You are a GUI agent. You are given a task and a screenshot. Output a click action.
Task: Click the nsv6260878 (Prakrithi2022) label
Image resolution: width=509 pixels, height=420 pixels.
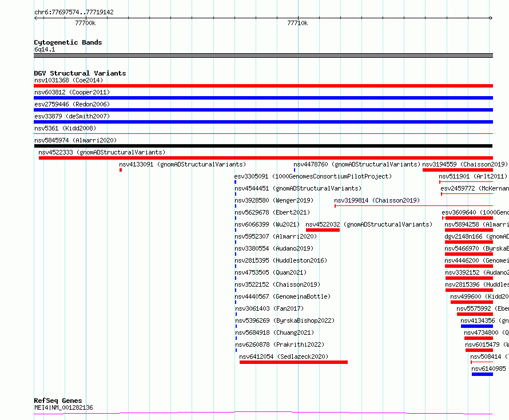[x=280, y=344]
